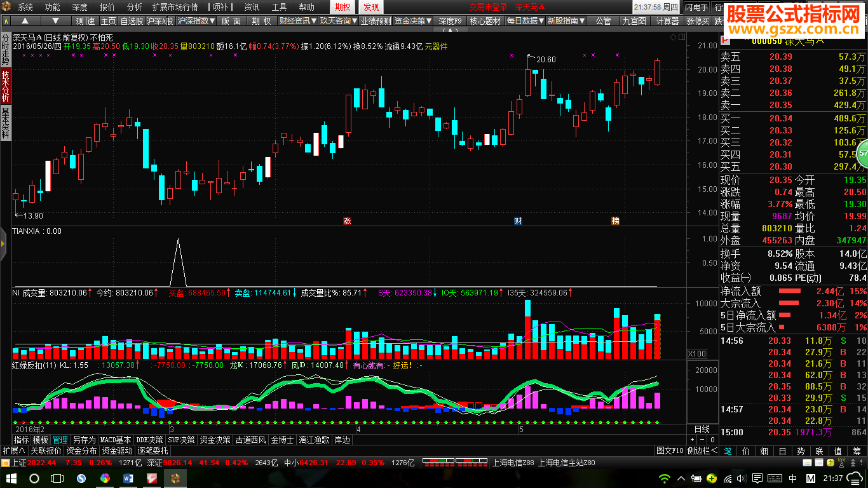The width and height of the screenshot is (868, 488).
Task: Open the 工具 menu
Action: [279, 7]
